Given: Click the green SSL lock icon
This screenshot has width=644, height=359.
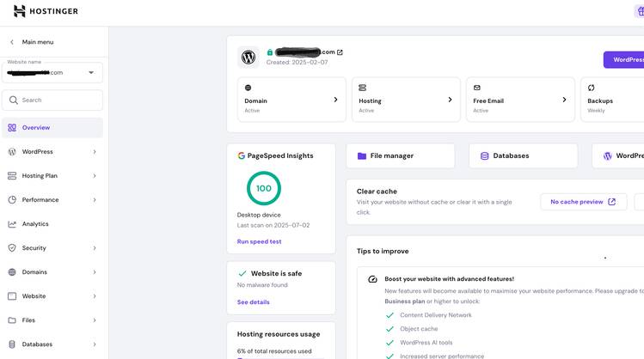Looking at the screenshot, I should click(x=270, y=52).
